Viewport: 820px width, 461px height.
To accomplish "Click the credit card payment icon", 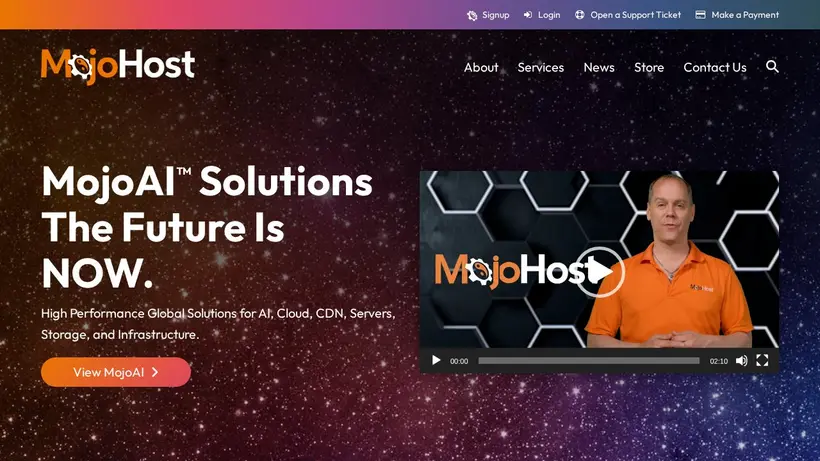I will 700,15.
